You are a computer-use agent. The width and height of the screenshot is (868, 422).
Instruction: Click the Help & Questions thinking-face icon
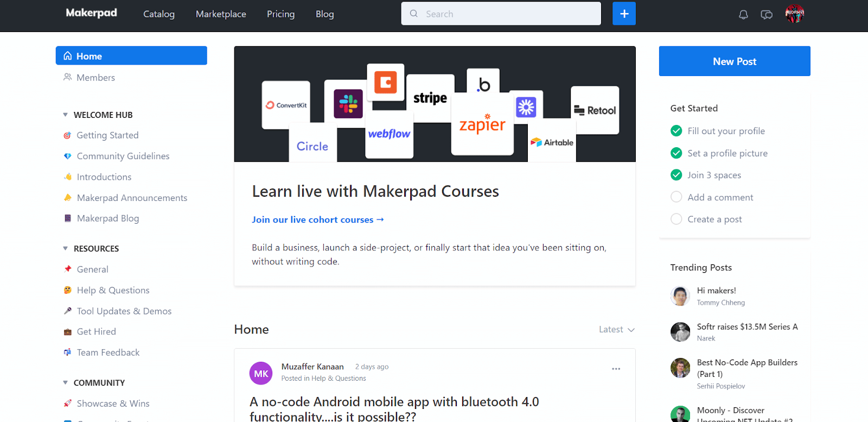click(68, 290)
